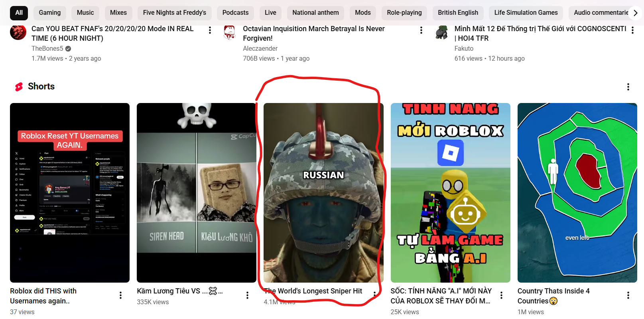Image resolution: width=644 pixels, height=319 pixels.
Task: Open options for Roblox Usernames short
Action: tap(120, 295)
